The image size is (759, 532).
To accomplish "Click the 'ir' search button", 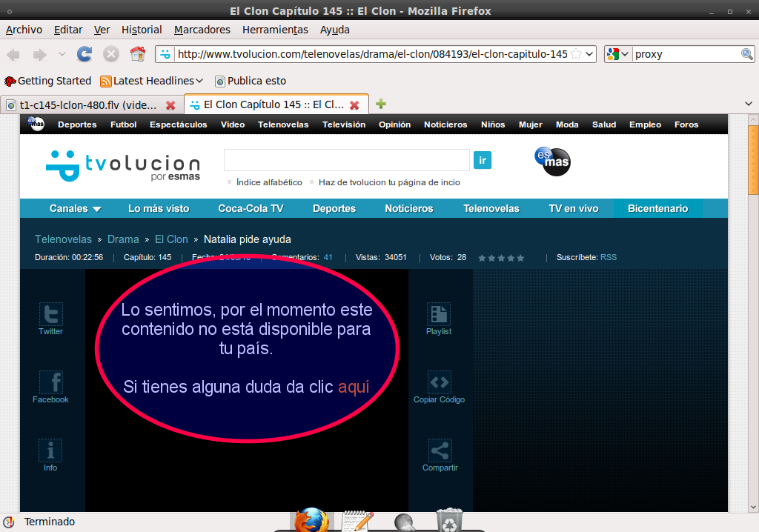I will [482, 160].
